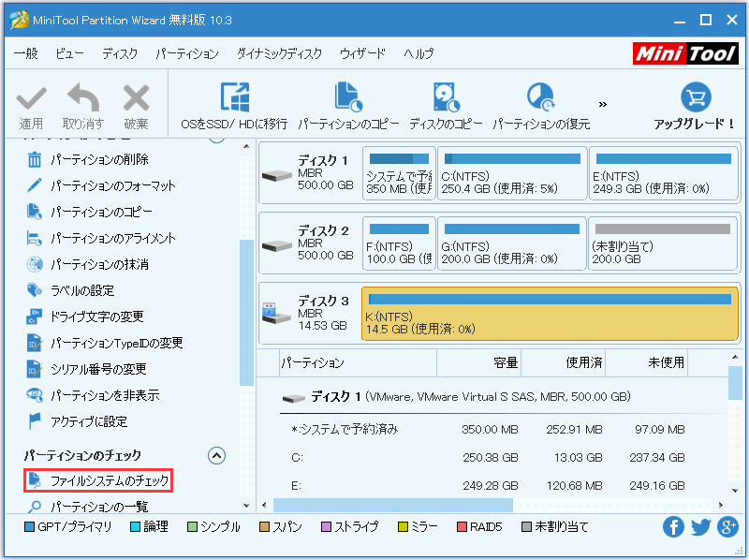749x560 pixels.
Task: Open the ヘルプ menu
Action: tap(419, 53)
